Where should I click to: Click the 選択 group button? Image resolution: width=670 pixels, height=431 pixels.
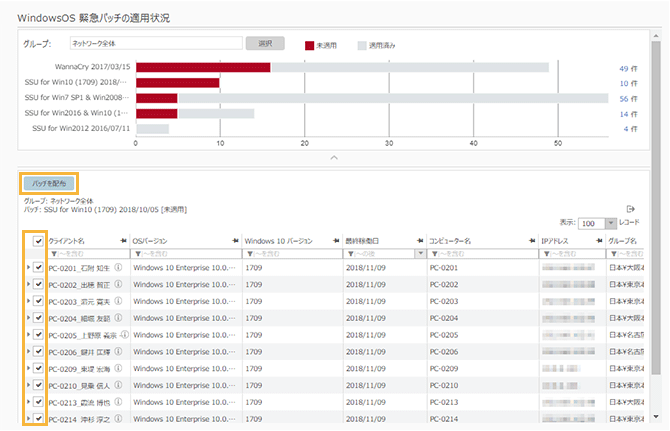(264, 44)
